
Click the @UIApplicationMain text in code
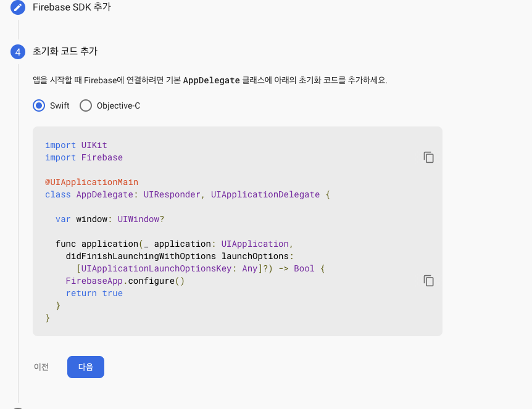(x=91, y=182)
